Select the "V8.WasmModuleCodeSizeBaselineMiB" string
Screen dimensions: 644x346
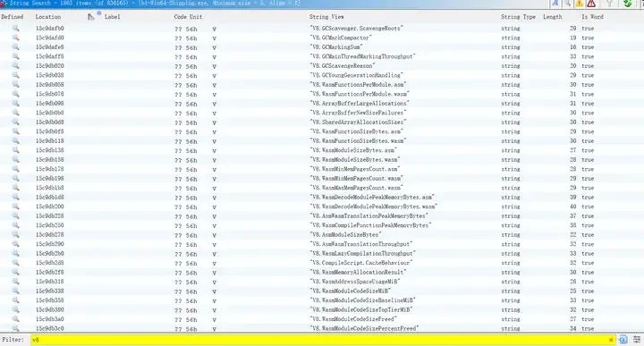coord(362,300)
